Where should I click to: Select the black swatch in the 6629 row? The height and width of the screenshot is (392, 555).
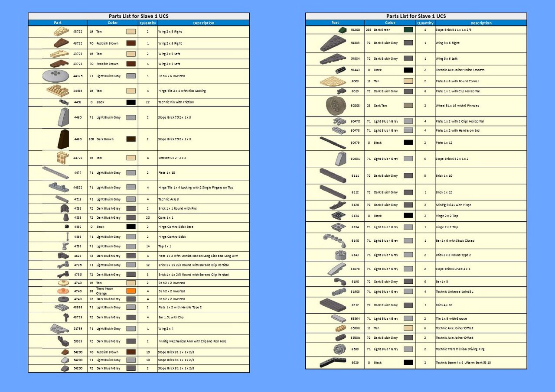408,363
